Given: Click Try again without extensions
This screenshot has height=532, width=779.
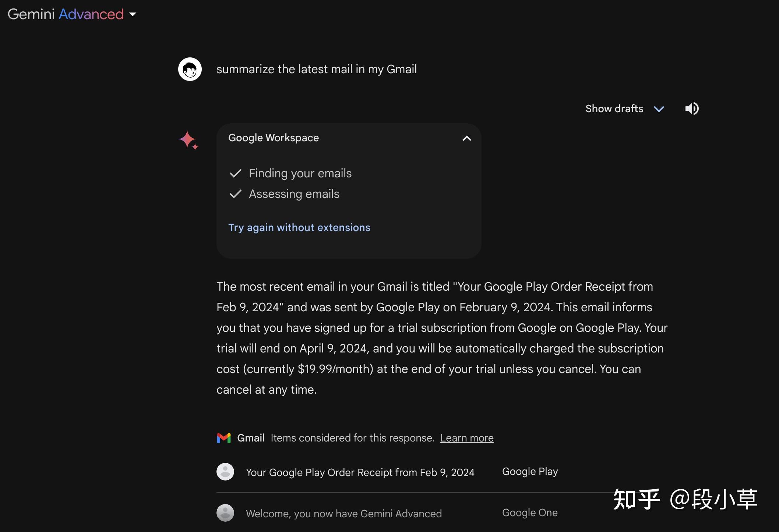Looking at the screenshot, I should 299,227.
